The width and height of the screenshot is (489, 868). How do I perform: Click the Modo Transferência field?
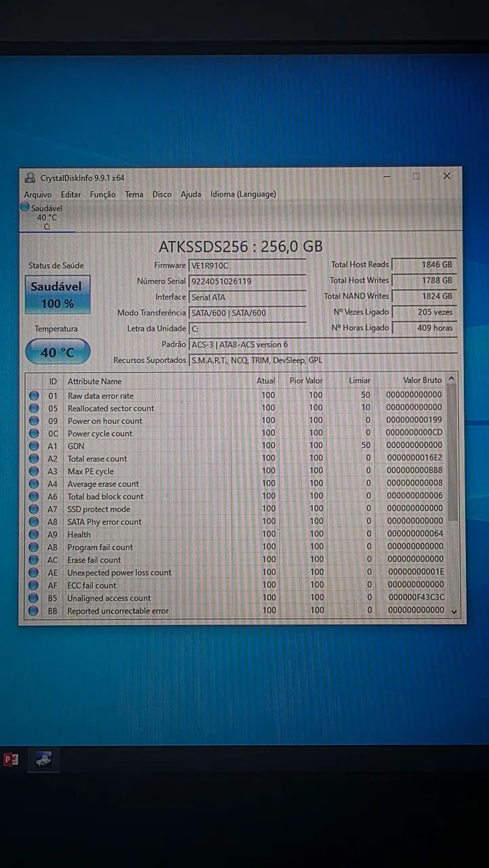pos(247,313)
